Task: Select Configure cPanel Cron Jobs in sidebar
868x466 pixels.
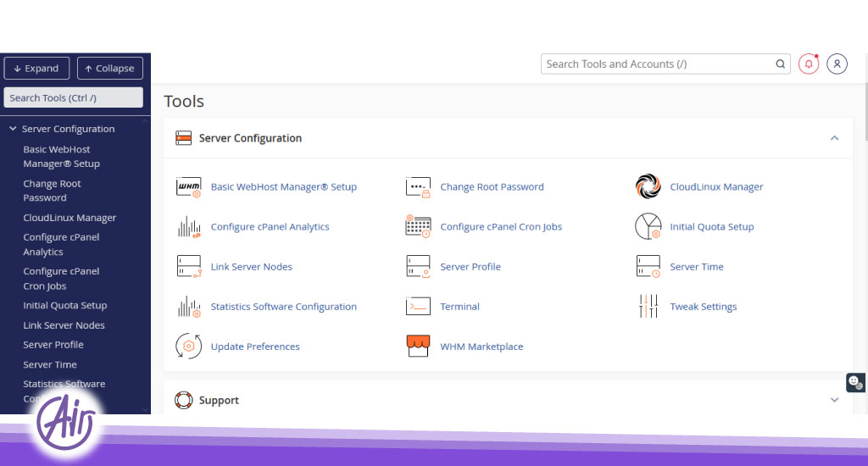Action: [x=61, y=279]
